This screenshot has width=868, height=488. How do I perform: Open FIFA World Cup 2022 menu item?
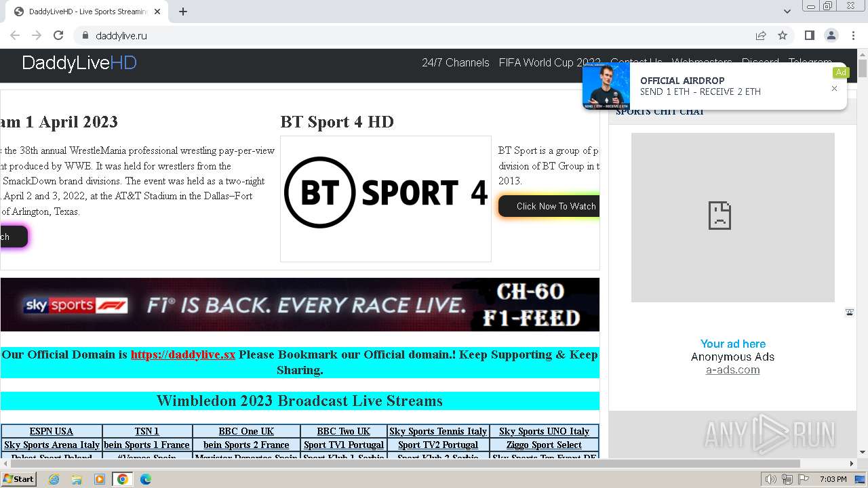click(549, 62)
